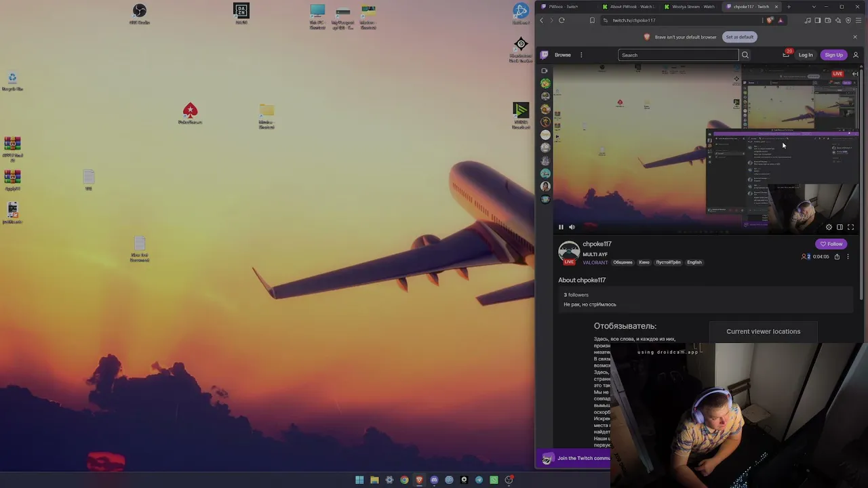The width and height of the screenshot is (868, 488).
Task: Click the Twitch logo home icon
Action: 544,55
